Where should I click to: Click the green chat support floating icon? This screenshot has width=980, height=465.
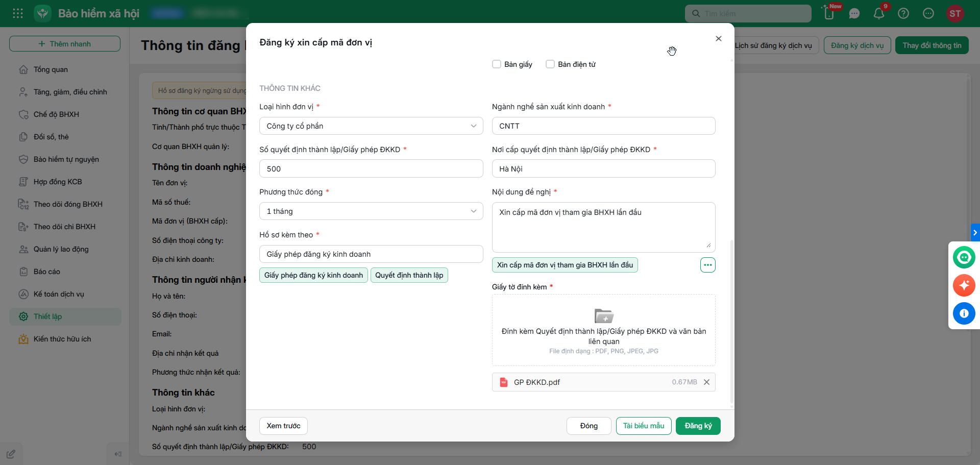point(964,257)
